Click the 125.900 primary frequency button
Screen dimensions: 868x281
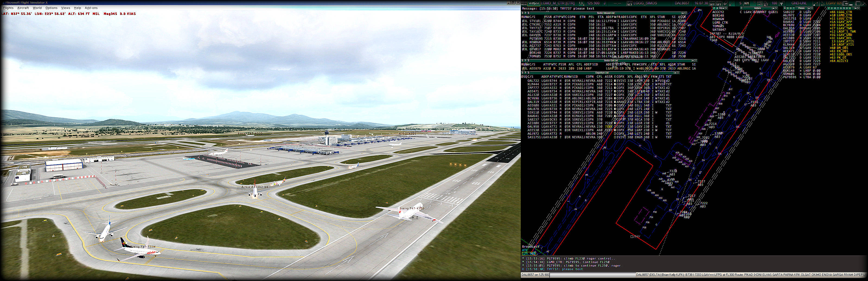click(x=593, y=3)
